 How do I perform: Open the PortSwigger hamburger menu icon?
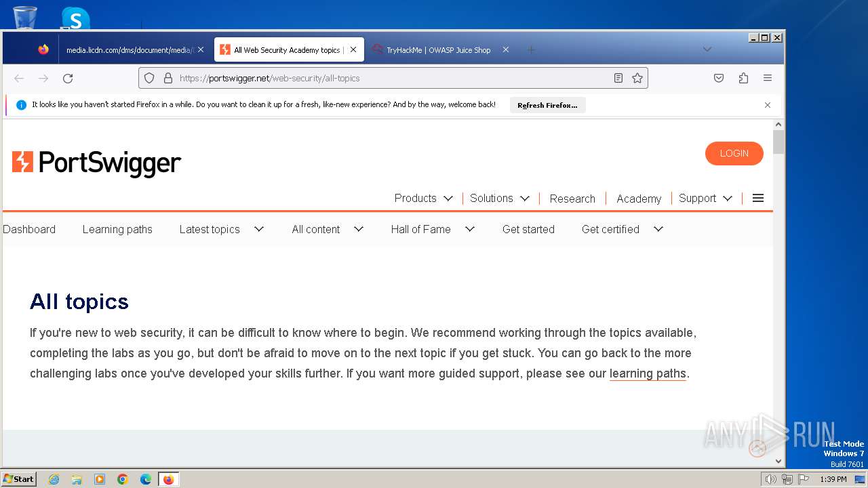[x=758, y=198]
